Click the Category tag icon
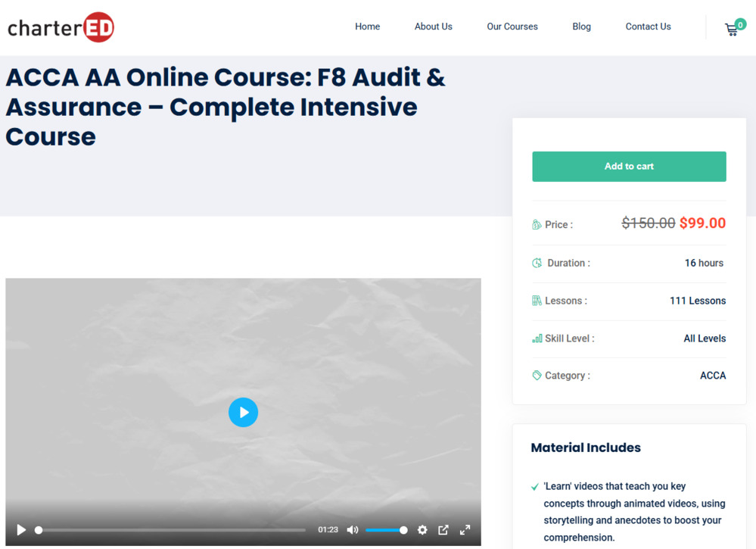Viewport: 756px width, 549px height. [x=537, y=376]
